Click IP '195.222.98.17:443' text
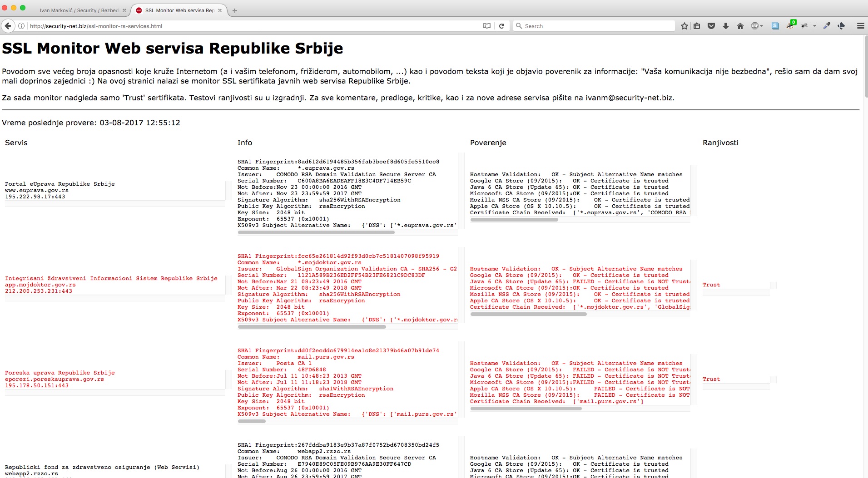Screen dimensions: 868x478 (35, 197)
